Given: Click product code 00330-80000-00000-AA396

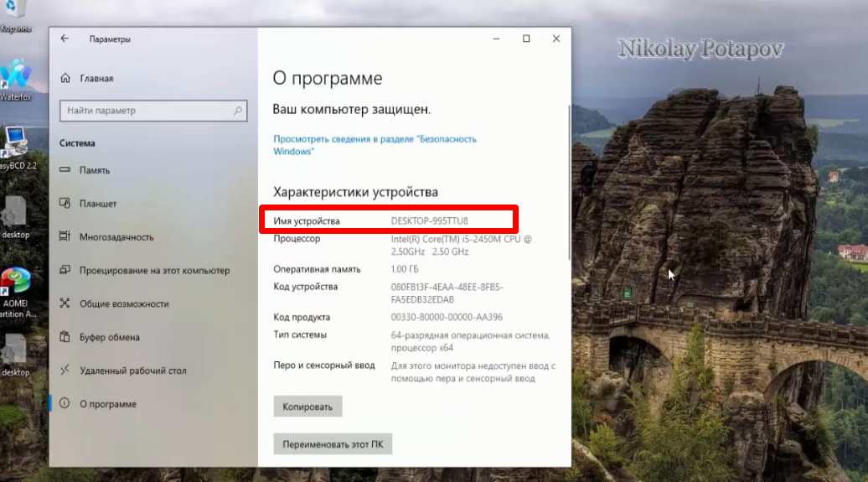Looking at the screenshot, I should tap(447, 317).
